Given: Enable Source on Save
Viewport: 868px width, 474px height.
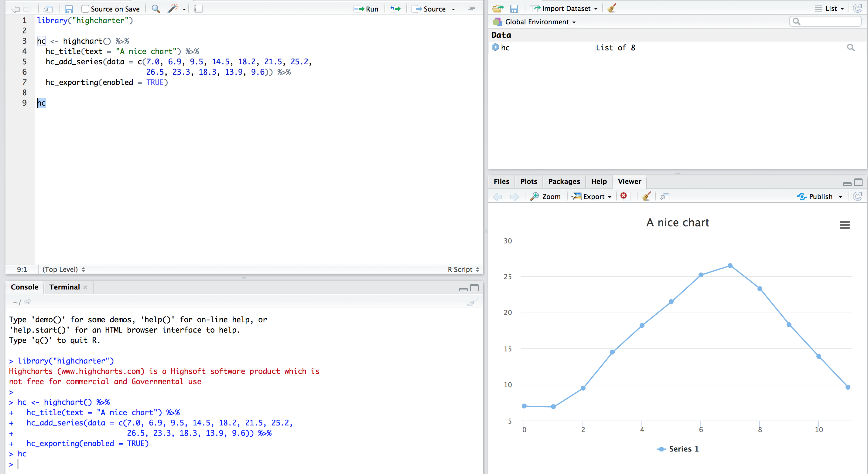Looking at the screenshot, I should (x=85, y=9).
